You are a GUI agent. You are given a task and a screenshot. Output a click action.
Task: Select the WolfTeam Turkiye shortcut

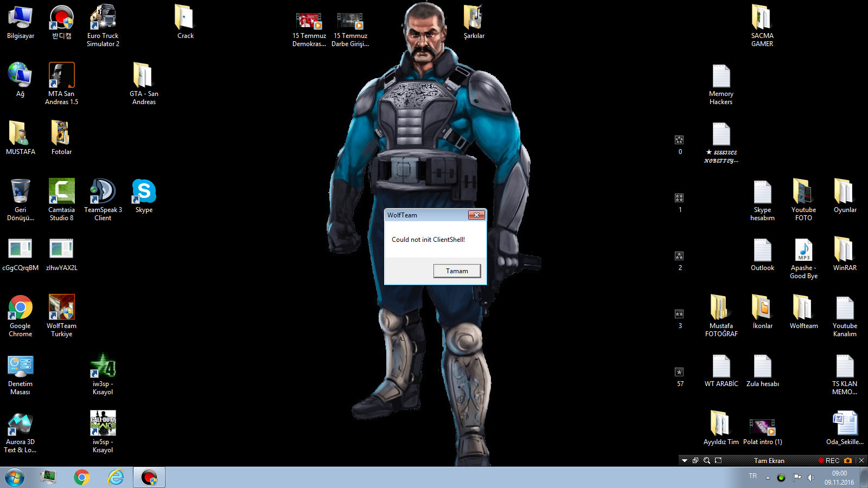62,316
